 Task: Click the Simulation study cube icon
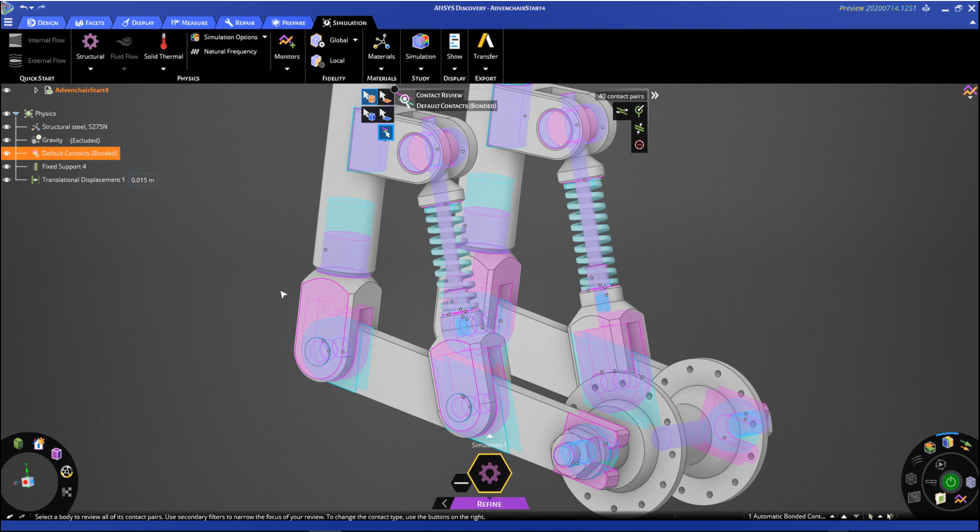click(x=420, y=42)
